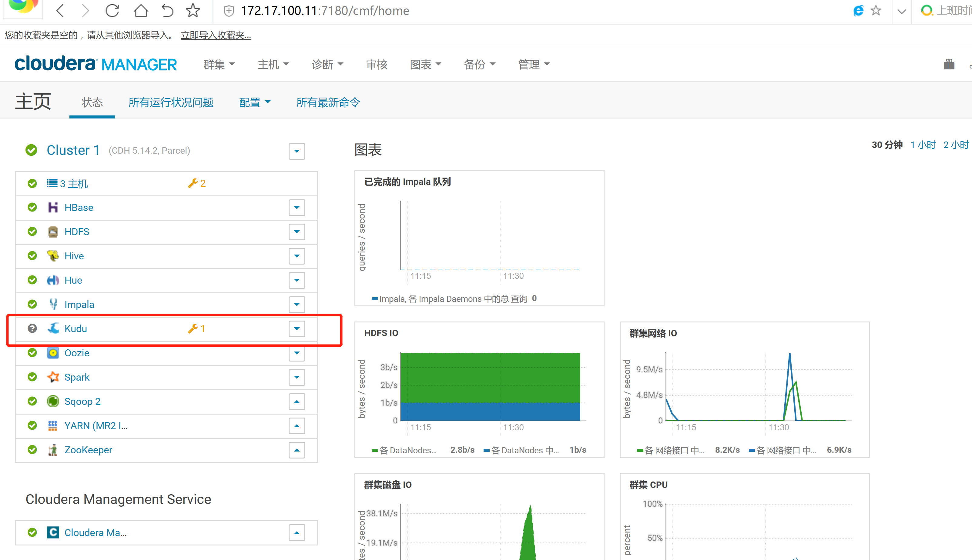Click the HDFS service icon
Image resolution: width=972 pixels, height=560 pixels.
coord(53,232)
